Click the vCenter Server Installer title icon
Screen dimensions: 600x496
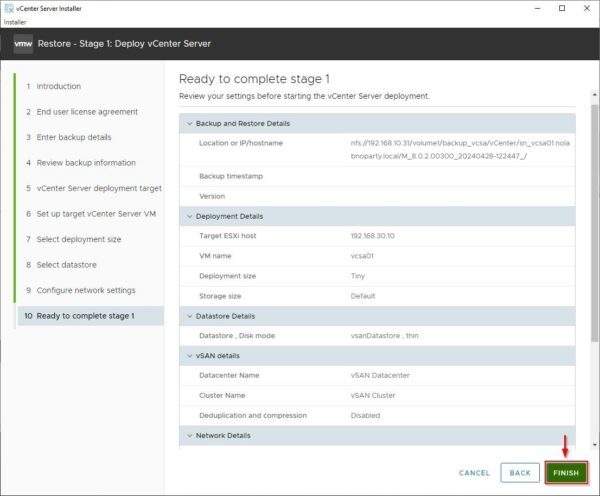click(9, 8)
